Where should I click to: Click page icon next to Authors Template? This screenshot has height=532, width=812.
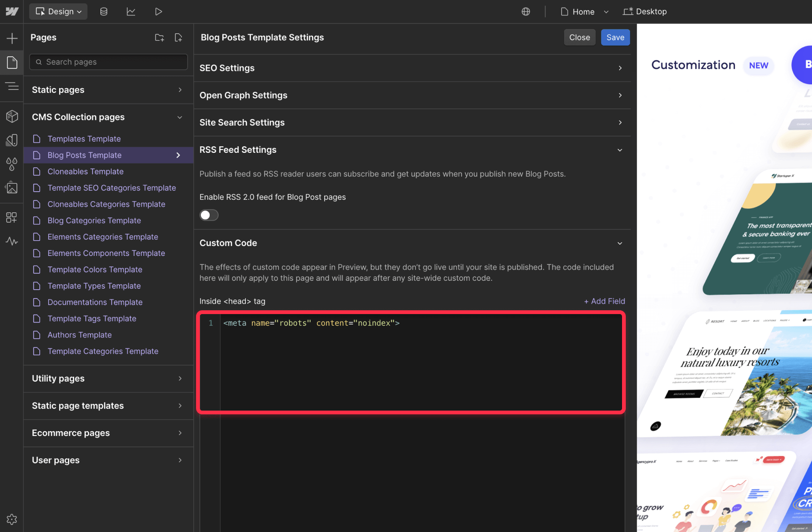click(x=37, y=335)
